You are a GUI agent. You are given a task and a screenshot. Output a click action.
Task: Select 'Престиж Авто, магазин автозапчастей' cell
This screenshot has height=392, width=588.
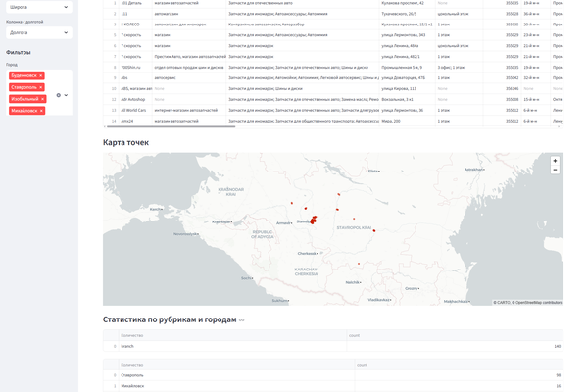(x=189, y=57)
